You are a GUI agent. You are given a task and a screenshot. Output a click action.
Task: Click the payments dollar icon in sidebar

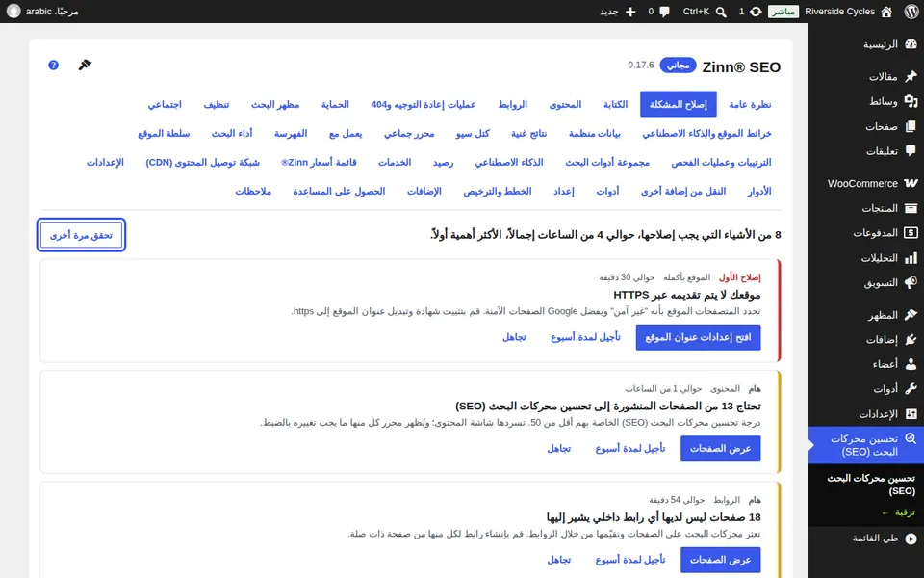(911, 233)
